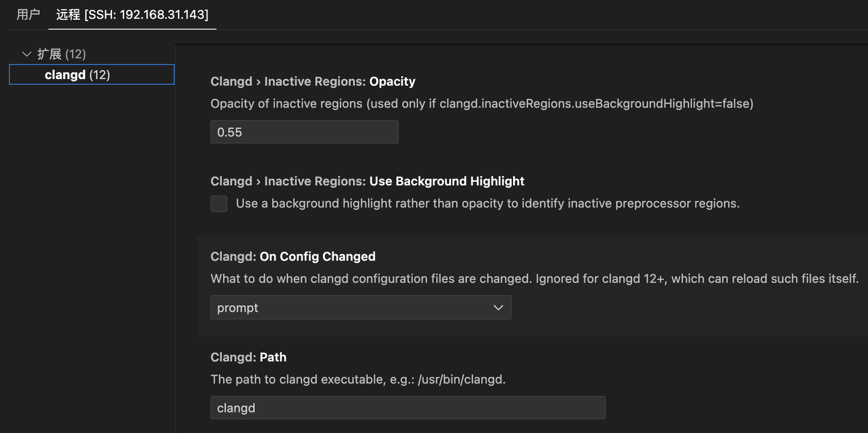Switch to the 用户 settings tab
Screen dimensions: 868x433
click(x=28, y=14)
